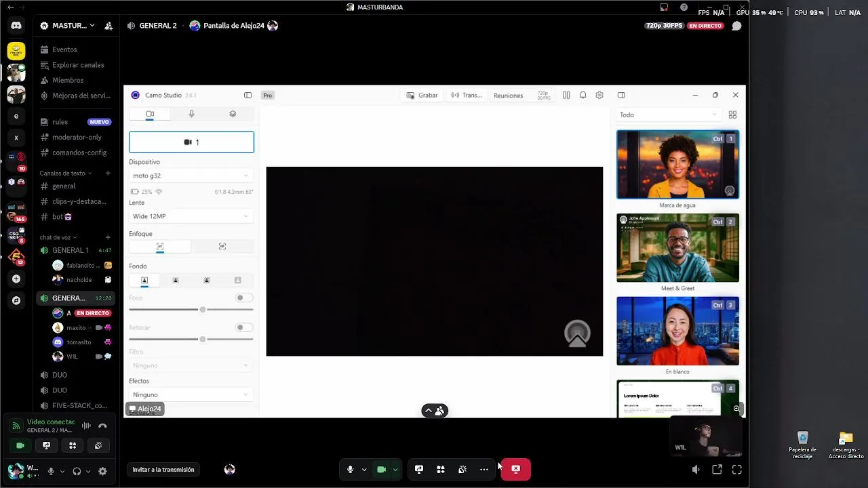
Task: Select fourth Fondo background mode icon
Action: [x=238, y=280]
